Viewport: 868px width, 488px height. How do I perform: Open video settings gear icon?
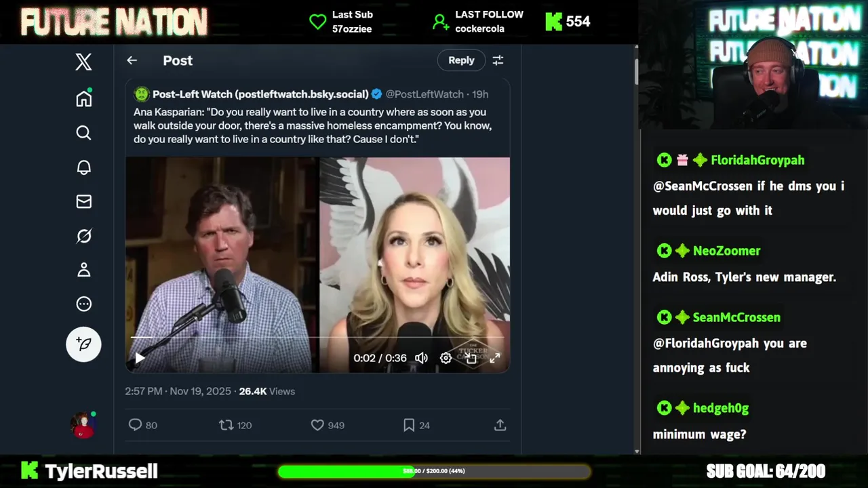(x=446, y=358)
